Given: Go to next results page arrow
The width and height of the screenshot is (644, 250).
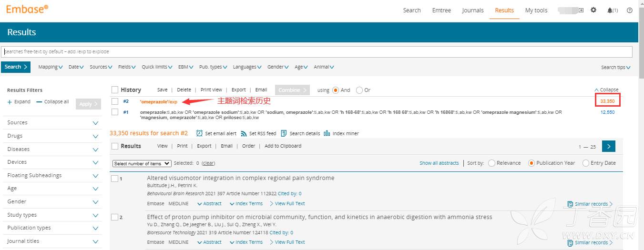Looking at the screenshot, I should pos(609,146).
